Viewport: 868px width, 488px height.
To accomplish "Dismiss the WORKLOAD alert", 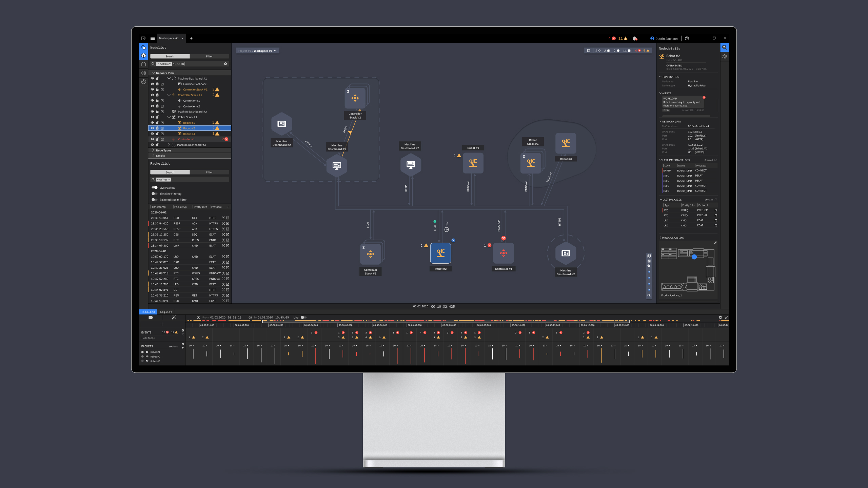I will pyautogui.click(x=704, y=97).
